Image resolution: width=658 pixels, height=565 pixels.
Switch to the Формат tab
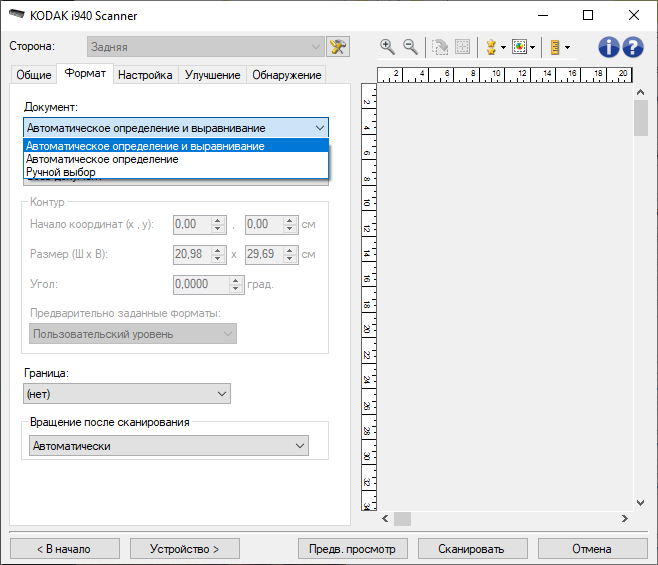(x=85, y=73)
